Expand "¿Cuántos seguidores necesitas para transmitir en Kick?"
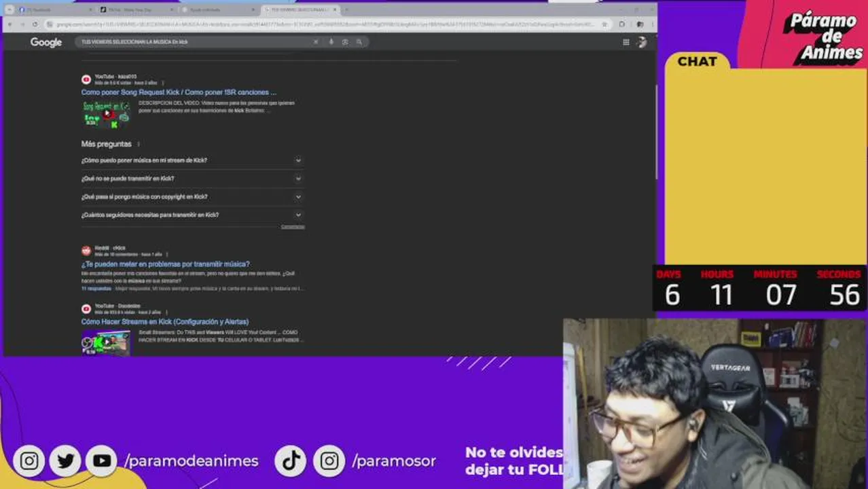 (x=193, y=215)
